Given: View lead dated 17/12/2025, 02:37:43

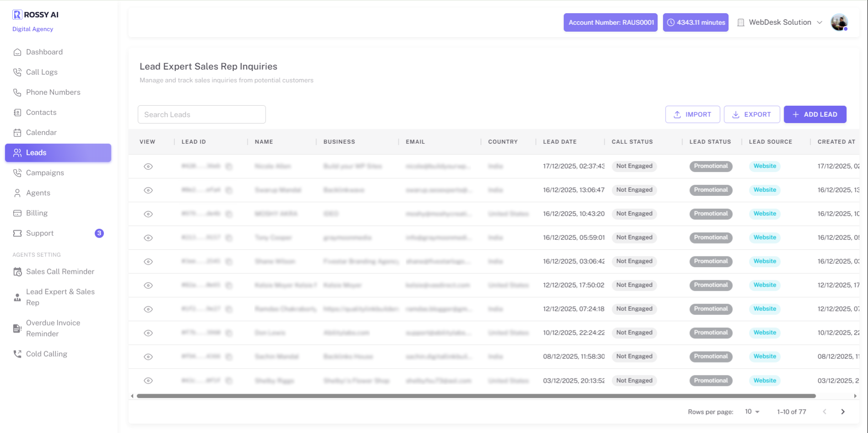Looking at the screenshot, I should pos(148,167).
